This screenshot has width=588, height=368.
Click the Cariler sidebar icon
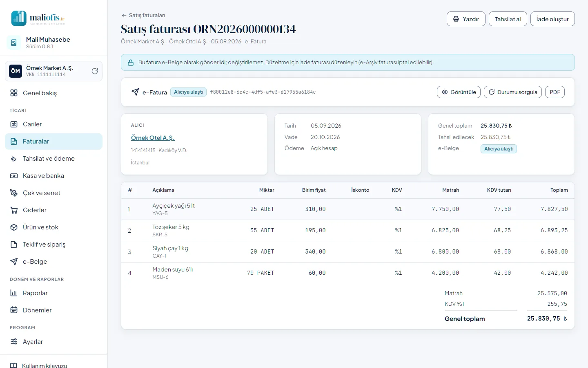click(14, 124)
